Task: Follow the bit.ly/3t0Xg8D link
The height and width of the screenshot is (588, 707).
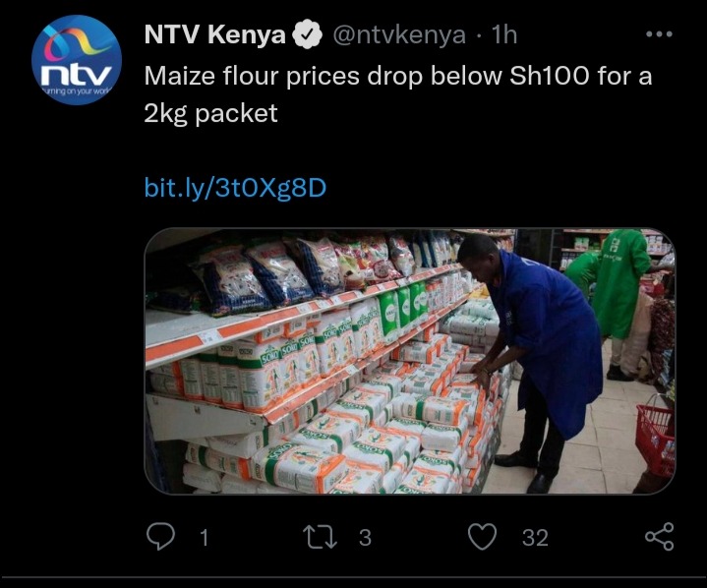Action: point(235,188)
